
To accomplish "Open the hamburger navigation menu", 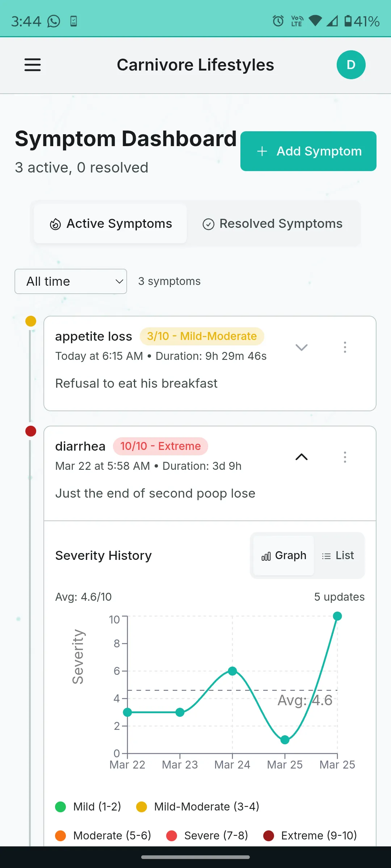I will (x=33, y=65).
